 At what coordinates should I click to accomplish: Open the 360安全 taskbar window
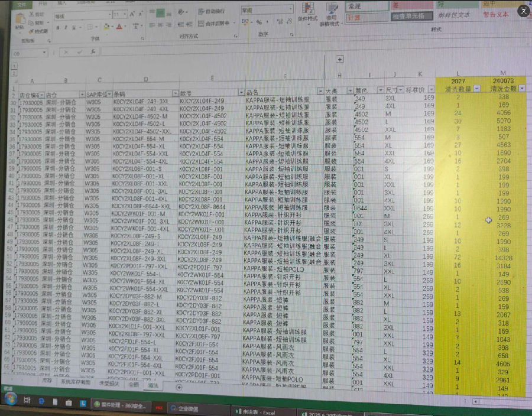click(x=120, y=405)
